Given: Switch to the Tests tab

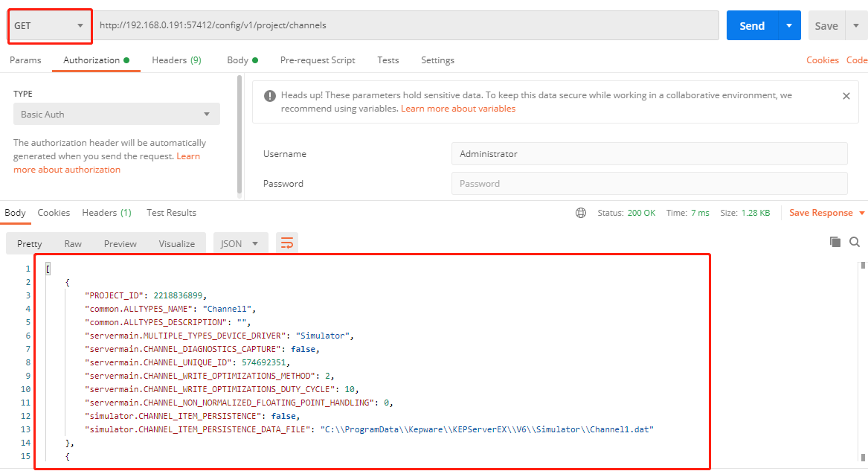Looking at the screenshot, I should coord(388,60).
